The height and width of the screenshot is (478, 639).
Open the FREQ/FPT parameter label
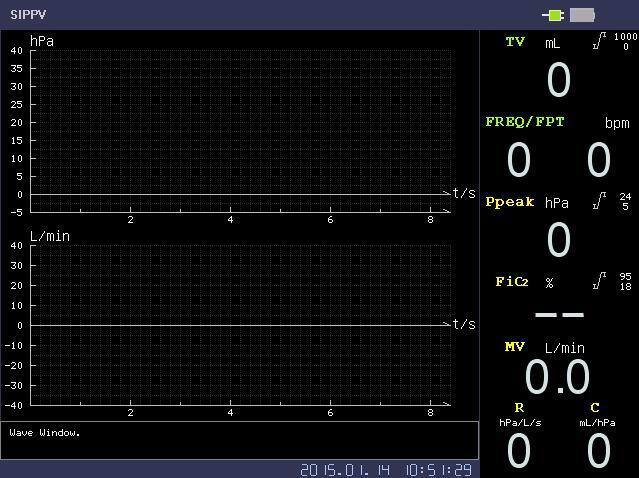tap(525, 122)
